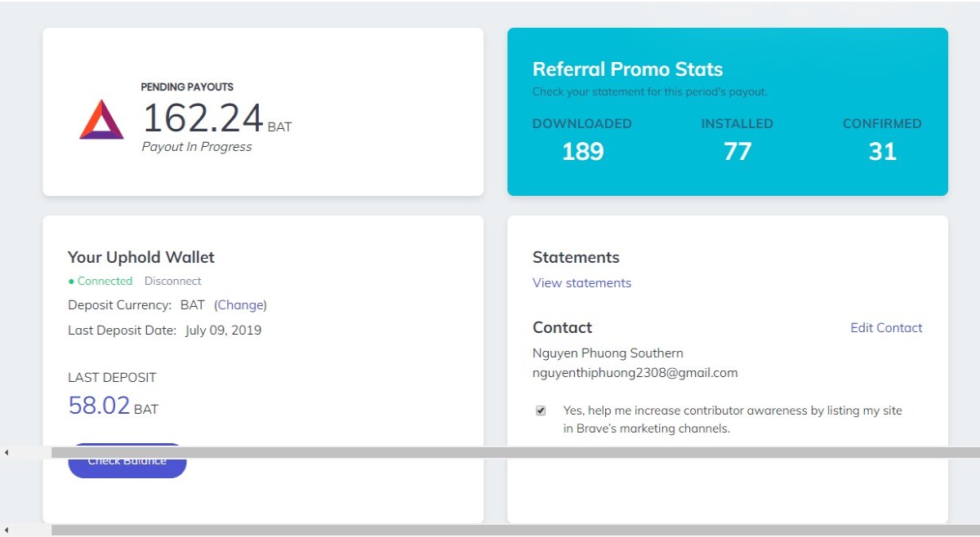
Task: Click the bottom horizontal scrollbar thumb
Action: coord(515,530)
